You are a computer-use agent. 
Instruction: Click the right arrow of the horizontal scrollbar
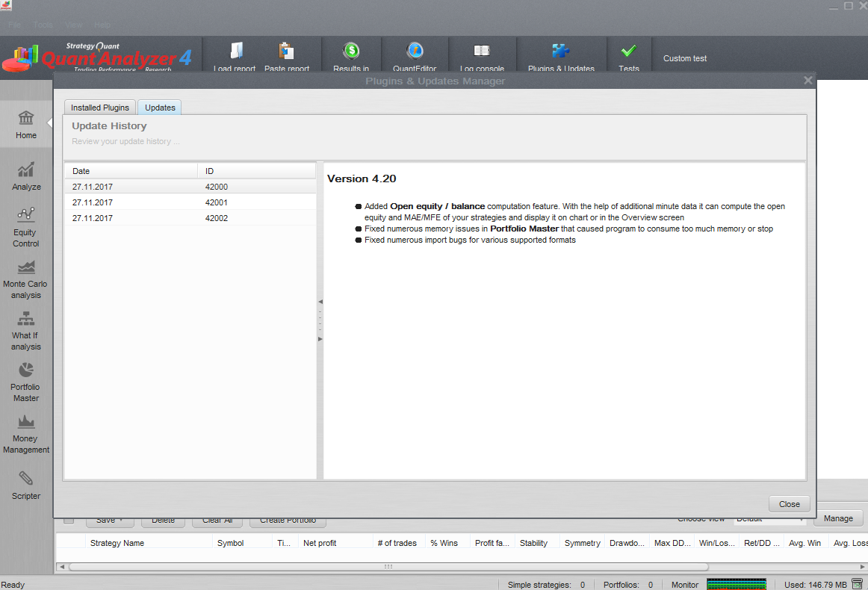[x=862, y=567]
